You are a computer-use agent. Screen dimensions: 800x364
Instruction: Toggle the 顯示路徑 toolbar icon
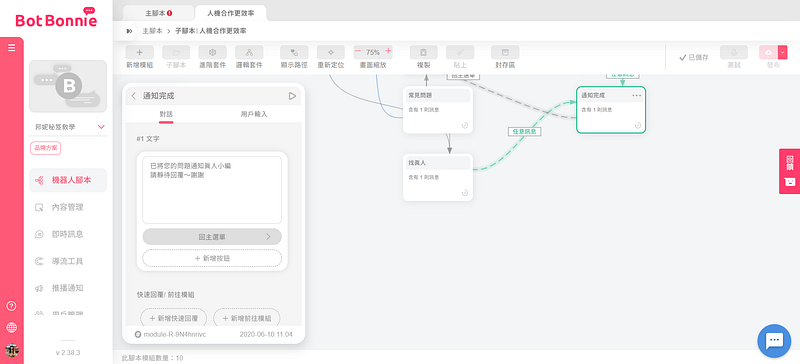pyautogui.click(x=294, y=52)
